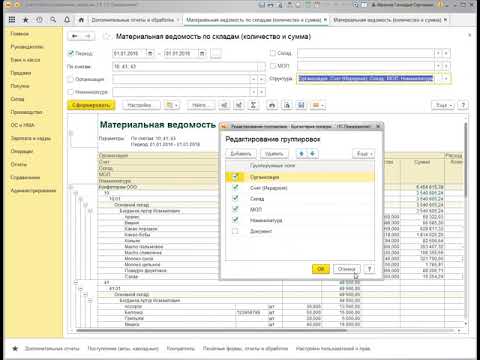The height and width of the screenshot is (360, 480).
Task: Click the По счетам input field
Action: (x=185, y=67)
